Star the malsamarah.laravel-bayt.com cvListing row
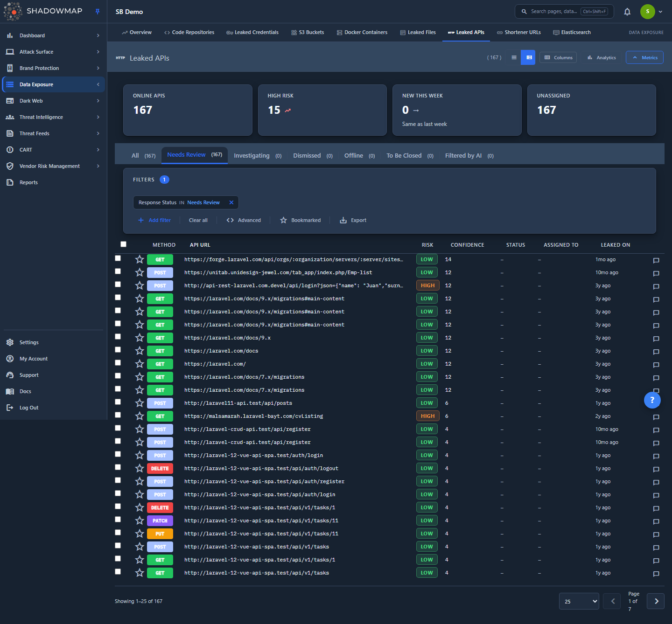 click(140, 416)
